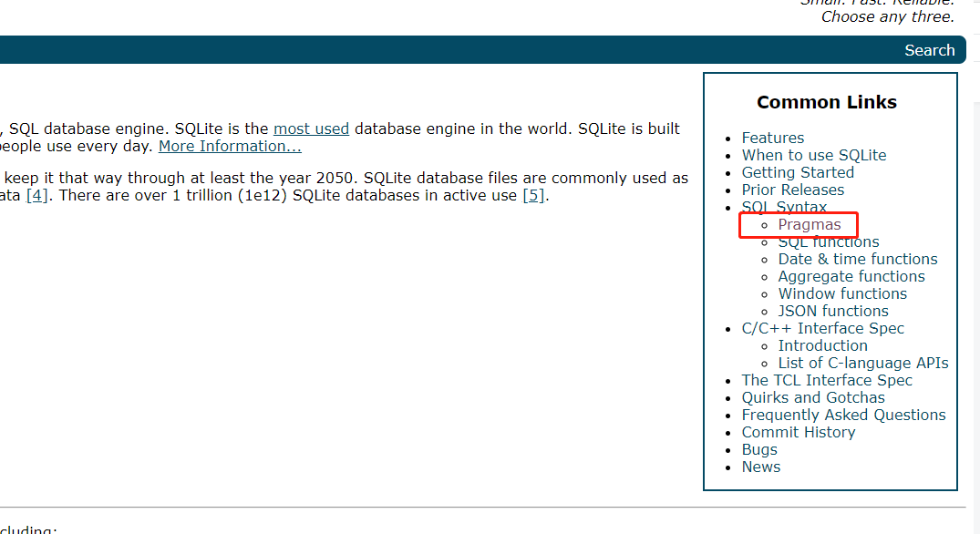Viewport: 980px width, 534px height.
Task: View Commit History link
Action: click(798, 432)
